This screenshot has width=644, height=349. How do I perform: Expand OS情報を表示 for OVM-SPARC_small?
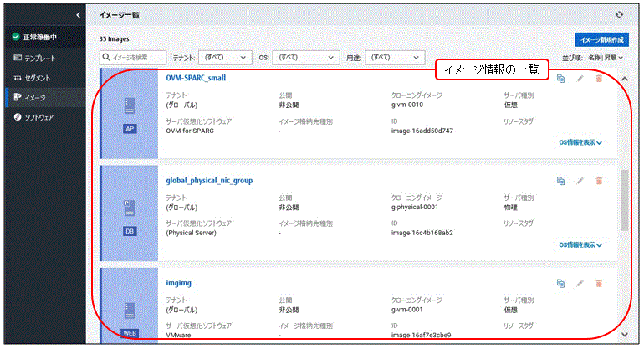click(x=580, y=142)
